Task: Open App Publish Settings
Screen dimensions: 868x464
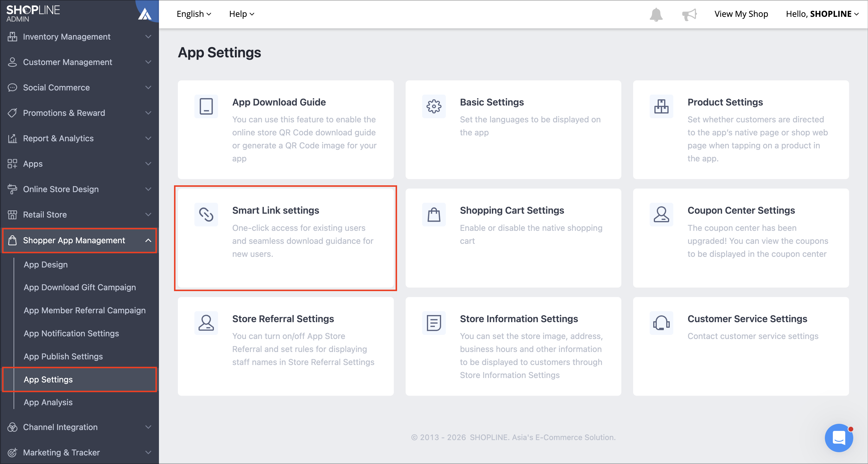Action: click(x=63, y=356)
